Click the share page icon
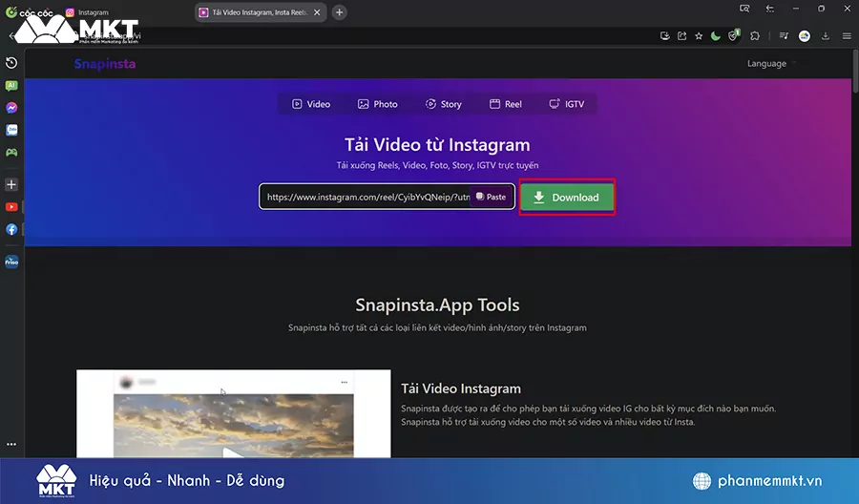 [x=681, y=36]
